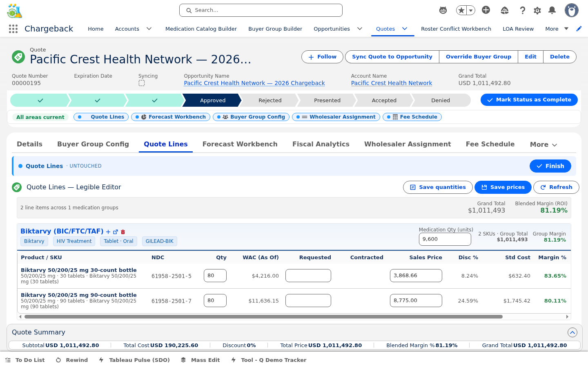
Task: Switch to the Fiscal Analytics tab
Action: (x=321, y=144)
